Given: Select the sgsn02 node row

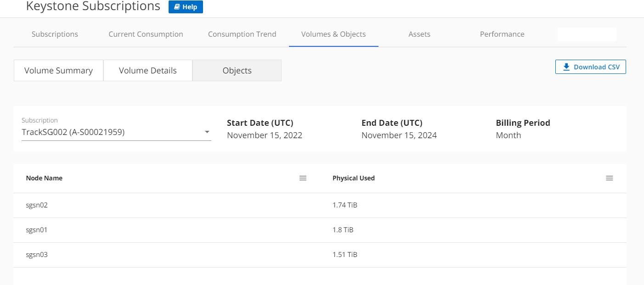Looking at the screenshot, I should coord(37,205).
